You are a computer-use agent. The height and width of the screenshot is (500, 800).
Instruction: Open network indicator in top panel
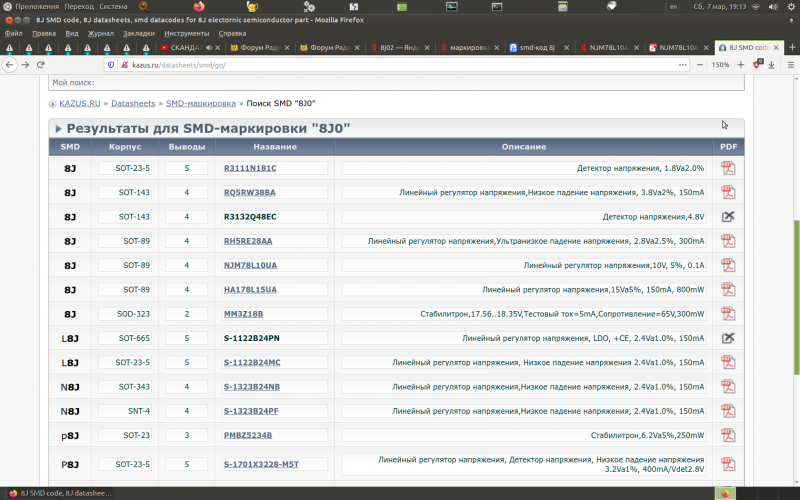tap(756, 7)
